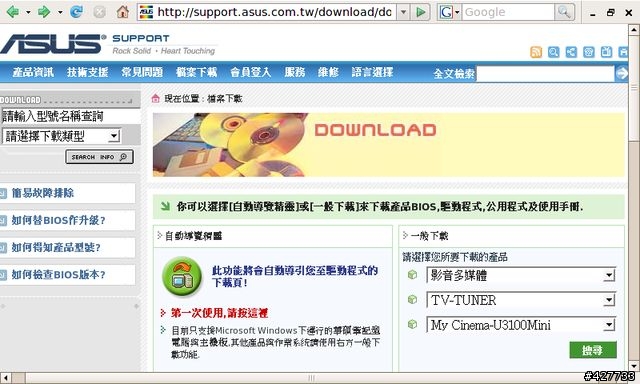Click the green auto-navigation wizard icon
The height and width of the screenshot is (384, 640).
click(x=182, y=276)
